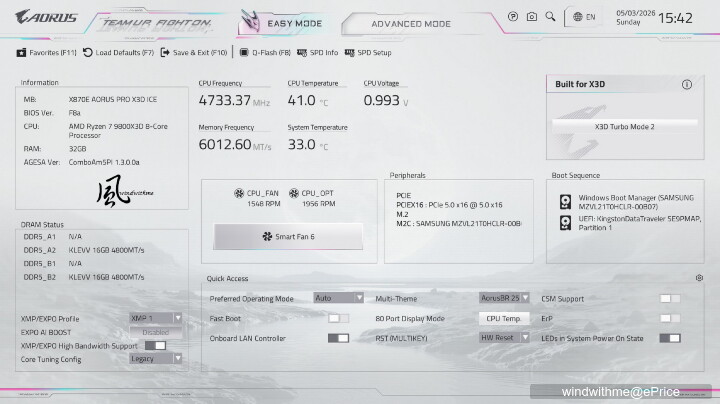
Task: Select Load Defaults (F7)
Action: pos(118,53)
